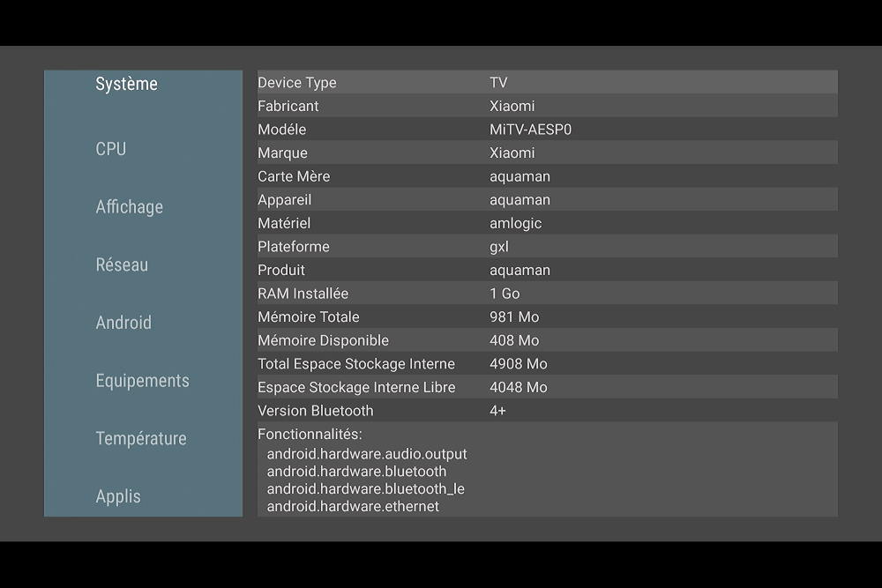Select the Android sidebar entry

[x=123, y=323]
